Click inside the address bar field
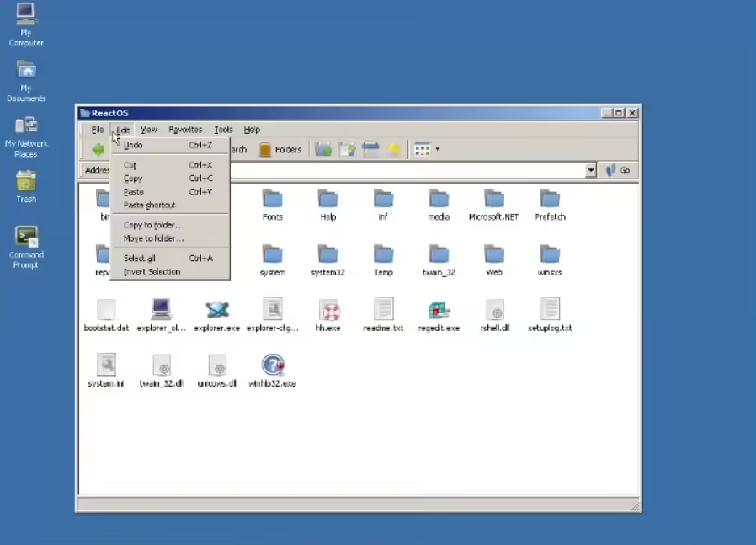Viewport: 756px width, 545px height. coord(404,170)
